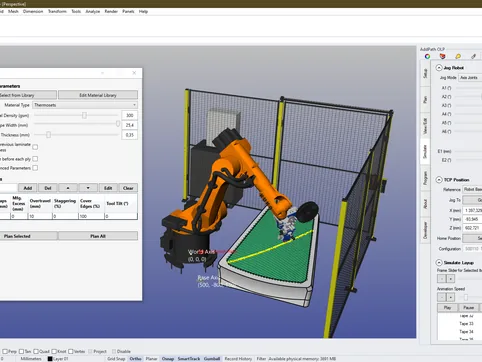
Task: Toggle the Project osnap checkbox
Action: [90, 351]
